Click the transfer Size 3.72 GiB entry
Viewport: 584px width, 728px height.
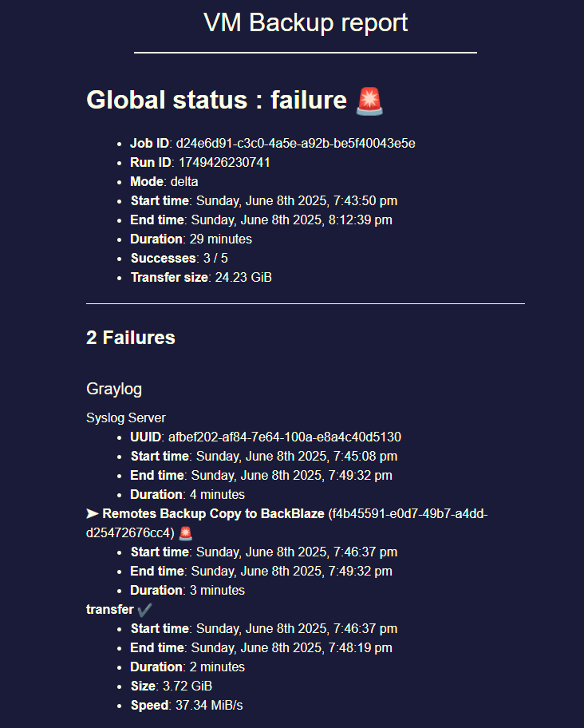tap(172, 686)
